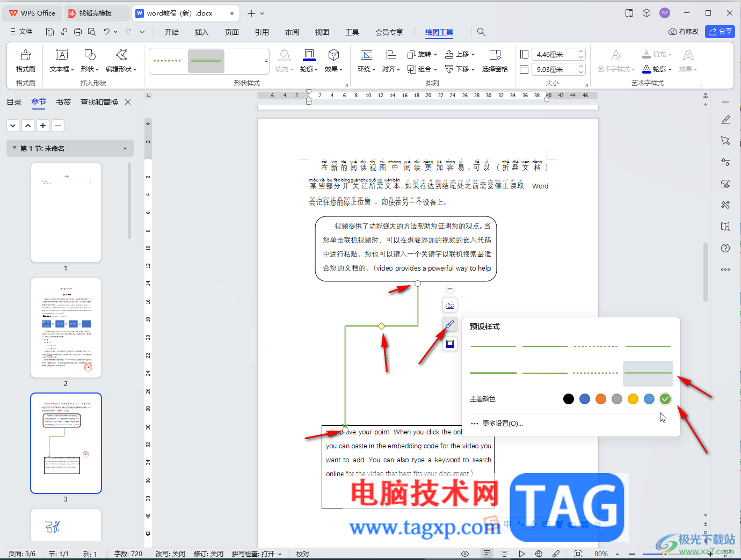This screenshot has width=741, height=560.
Task: Switch to web layout view in the status bar
Action: click(x=539, y=554)
